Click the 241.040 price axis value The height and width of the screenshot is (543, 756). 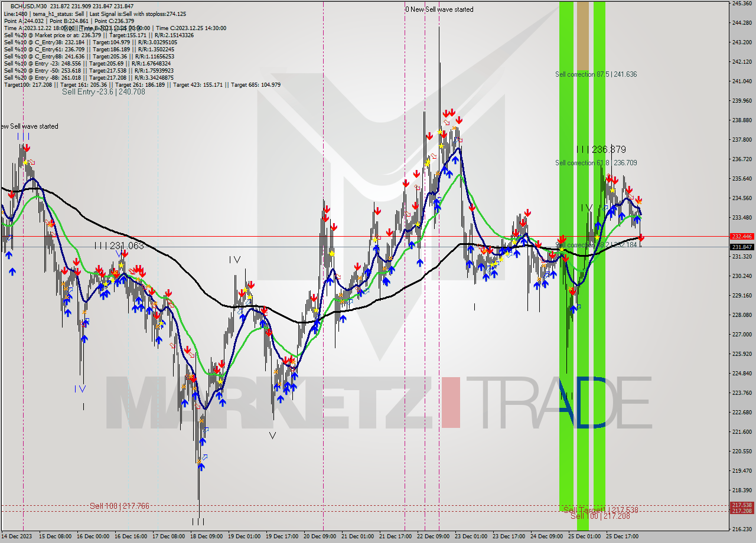pyautogui.click(x=742, y=81)
